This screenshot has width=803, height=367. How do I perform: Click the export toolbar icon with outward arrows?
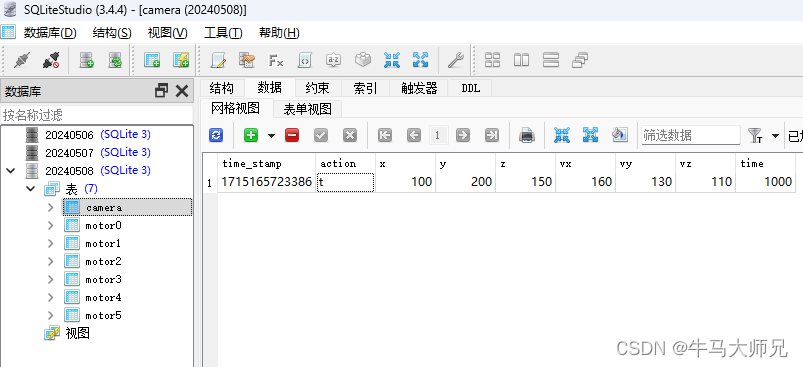pos(420,60)
